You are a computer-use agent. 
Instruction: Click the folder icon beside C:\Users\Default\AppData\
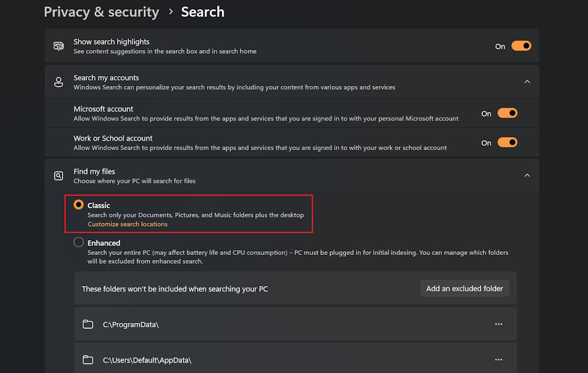[88, 359]
